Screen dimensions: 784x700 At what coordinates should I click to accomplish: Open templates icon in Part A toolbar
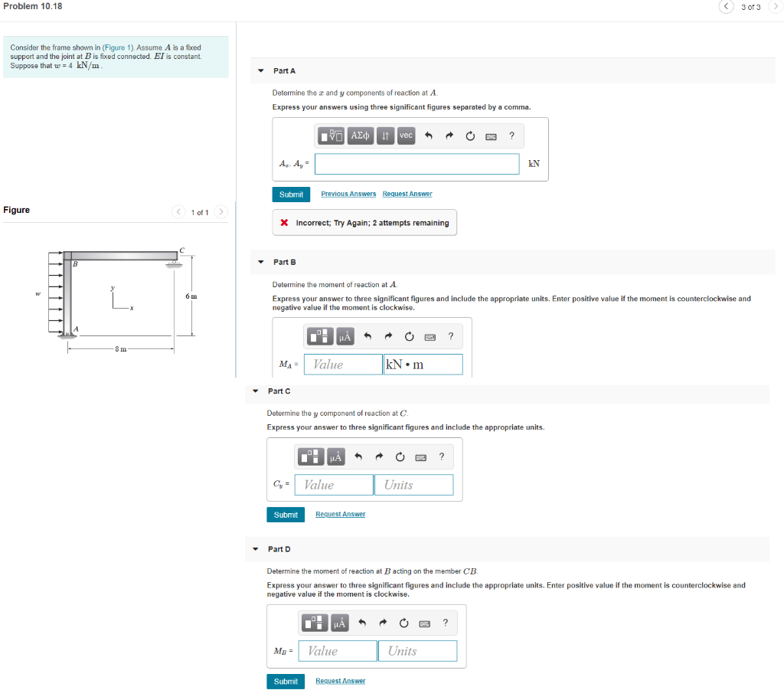coord(331,136)
